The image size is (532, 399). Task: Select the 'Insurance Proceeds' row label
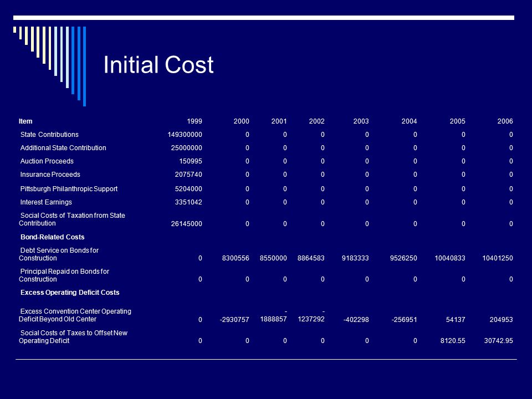pos(50,175)
